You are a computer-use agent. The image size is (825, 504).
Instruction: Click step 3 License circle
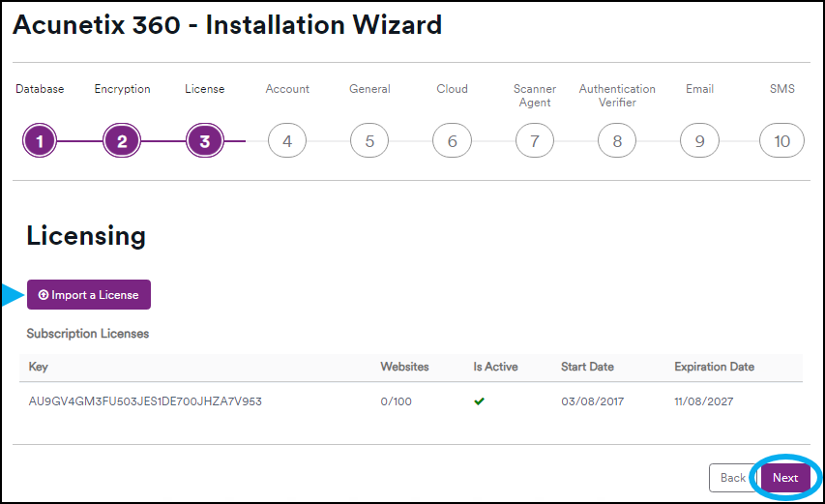[205, 140]
